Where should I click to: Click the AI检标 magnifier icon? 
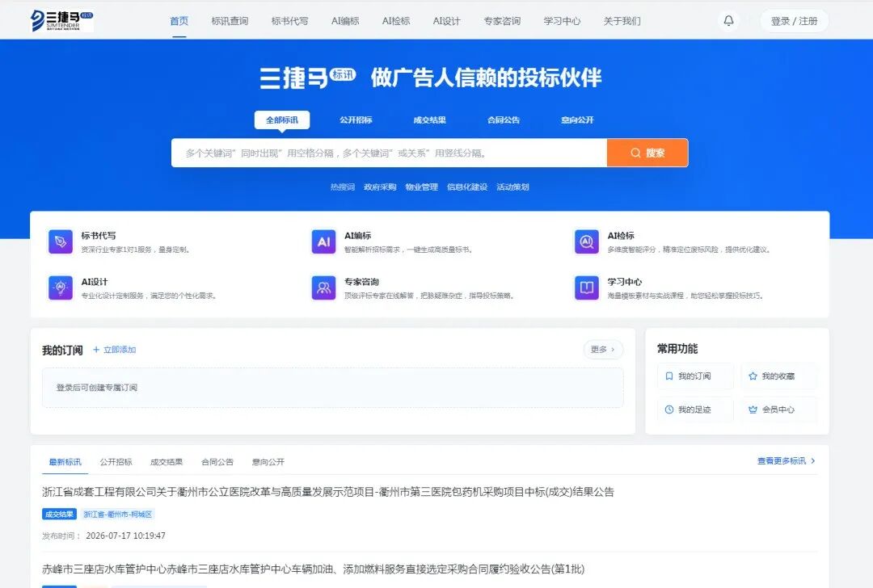tap(587, 242)
